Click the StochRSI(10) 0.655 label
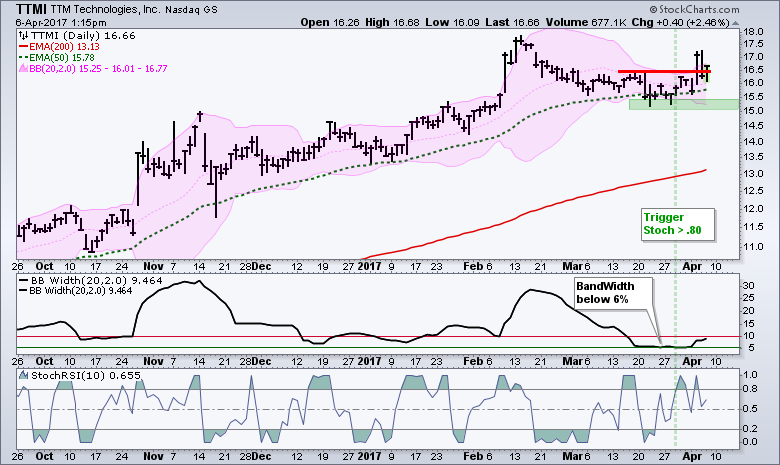 click(x=86, y=375)
